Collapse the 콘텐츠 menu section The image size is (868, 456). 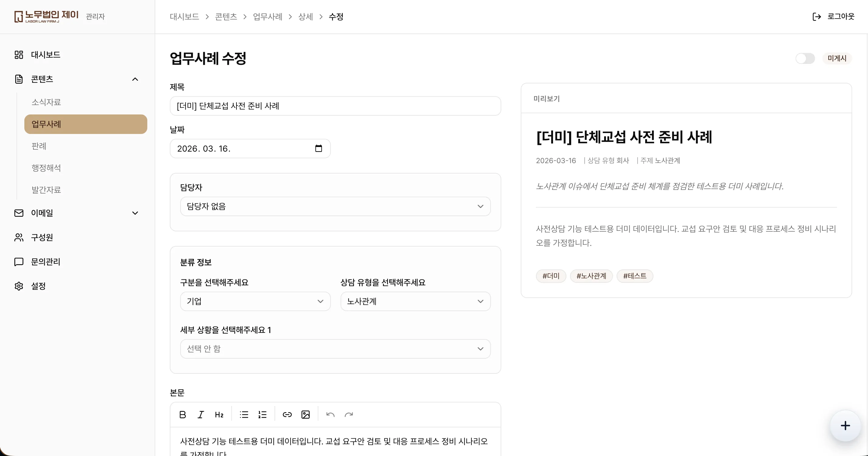point(78,79)
